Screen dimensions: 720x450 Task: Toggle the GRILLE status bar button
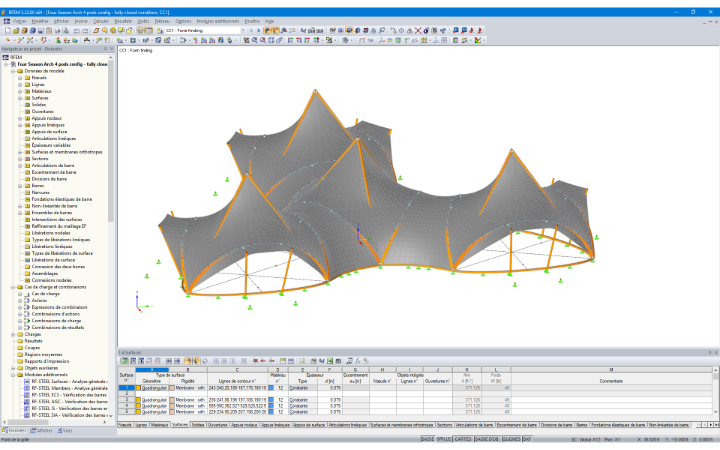pos(443,439)
